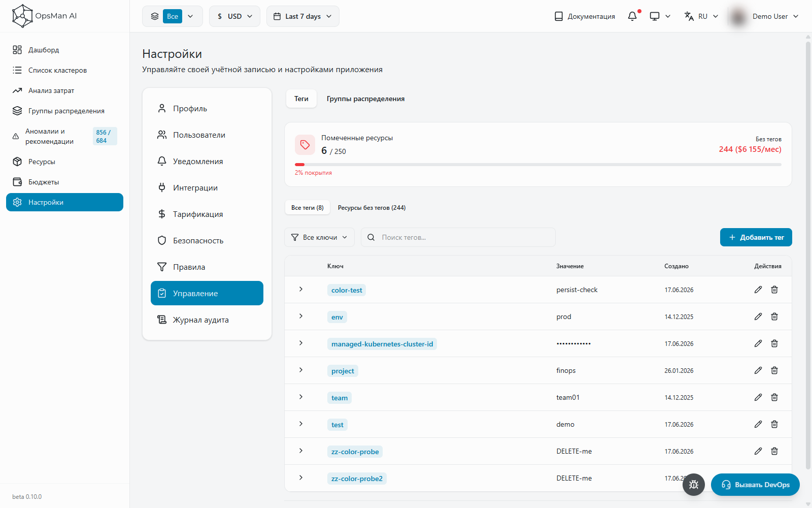Open Группы распределения in sidebar
The height and width of the screenshot is (508, 812).
[64, 111]
